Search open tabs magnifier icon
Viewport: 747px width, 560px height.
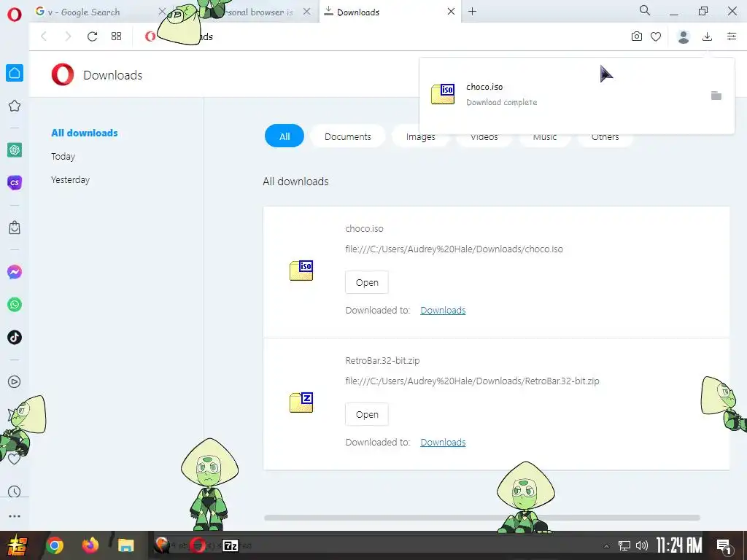click(645, 10)
